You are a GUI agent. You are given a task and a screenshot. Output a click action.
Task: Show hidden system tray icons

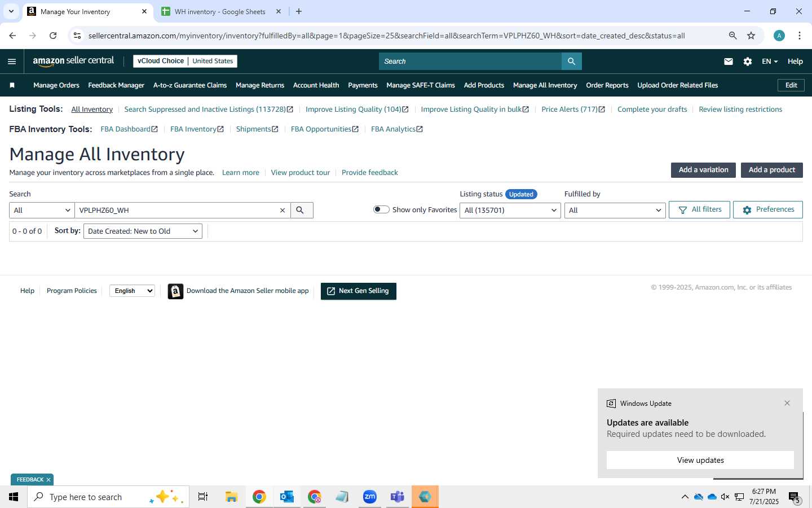pos(685,497)
